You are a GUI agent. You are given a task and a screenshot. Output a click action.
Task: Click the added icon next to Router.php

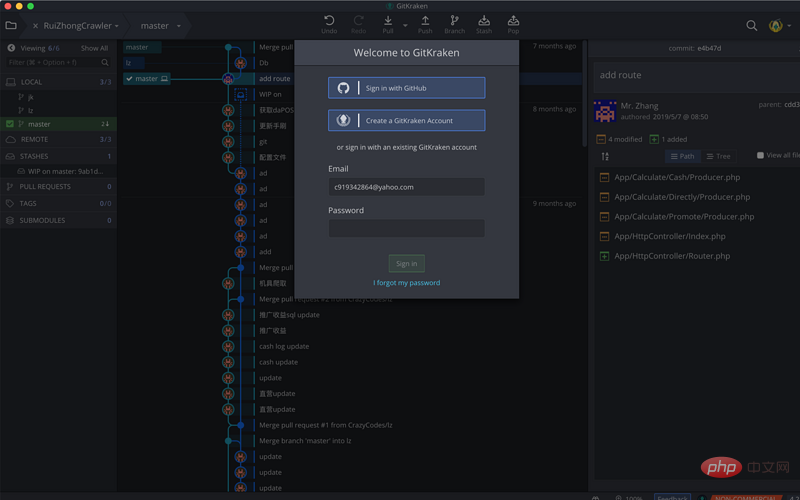pyautogui.click(x=605, y=256)
